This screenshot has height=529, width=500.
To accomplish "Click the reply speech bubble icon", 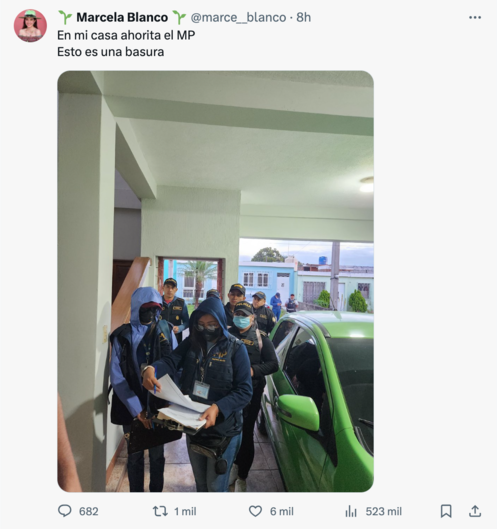I will pyautogui.click(x=64, y=511).
